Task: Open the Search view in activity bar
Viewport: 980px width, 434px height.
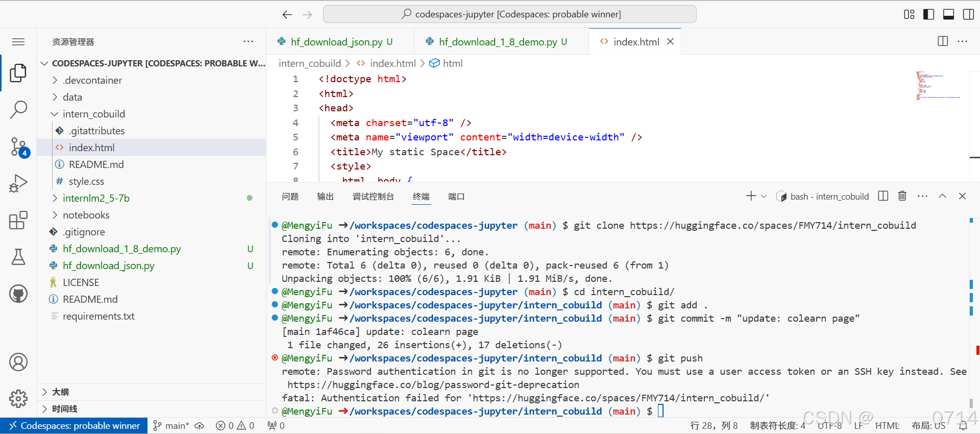Action: 18,109
